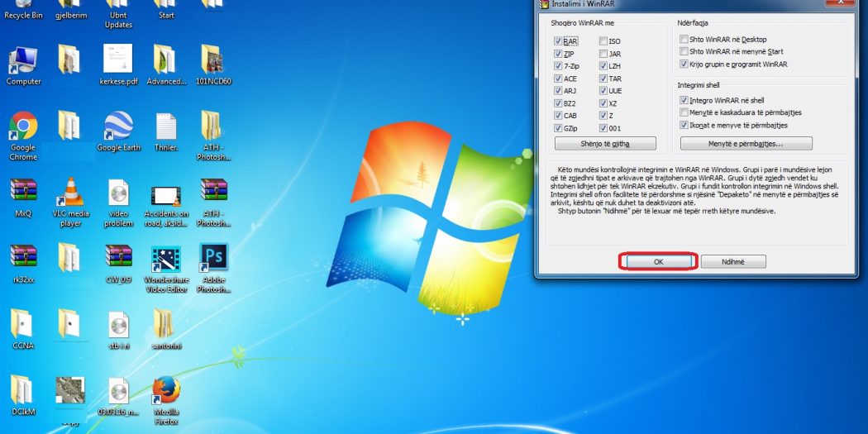This screenshot has height=434, width=868.
Task: Select the ATH - Photosh... WinRAR archive
Action: point(213,203)
